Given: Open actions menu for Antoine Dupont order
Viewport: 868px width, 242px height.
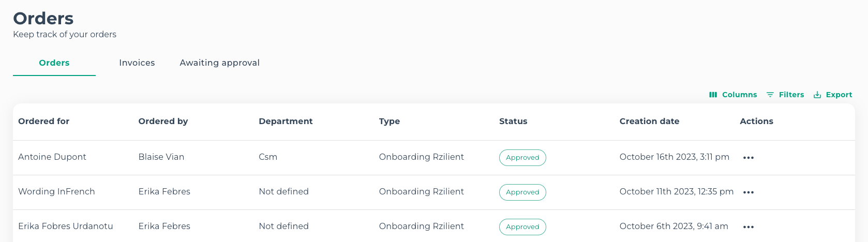Looking at the screenshot, I should tap(748, 158).
